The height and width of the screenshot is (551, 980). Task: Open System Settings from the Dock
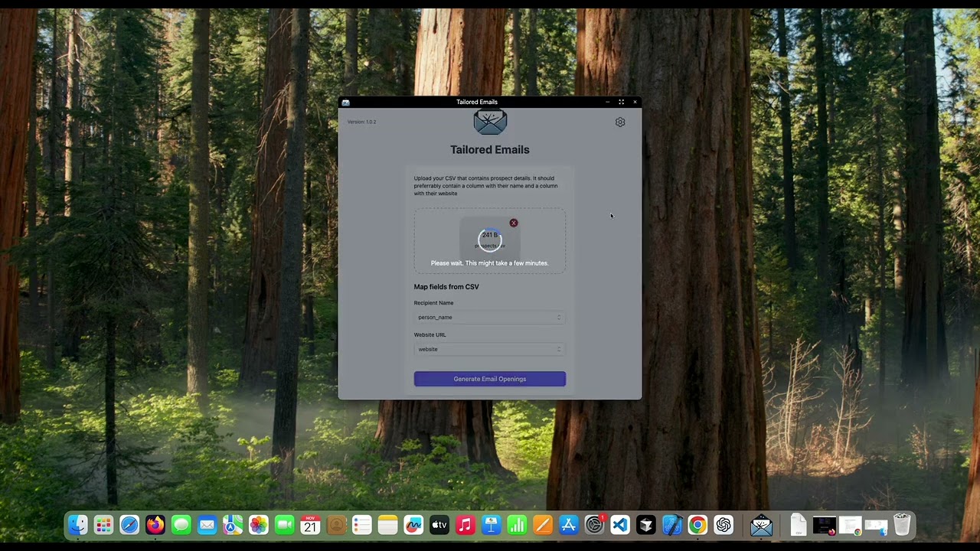pos(594,525)
